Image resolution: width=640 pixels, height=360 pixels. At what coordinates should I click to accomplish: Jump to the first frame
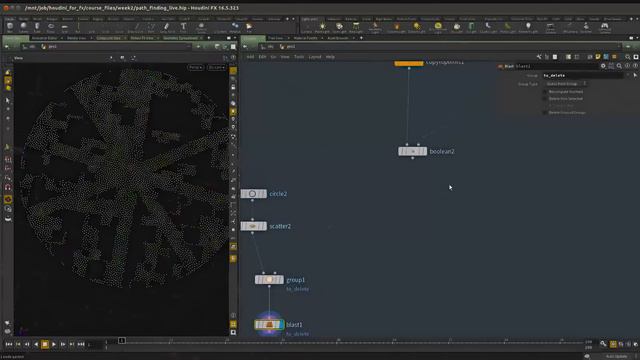(9, 344)
